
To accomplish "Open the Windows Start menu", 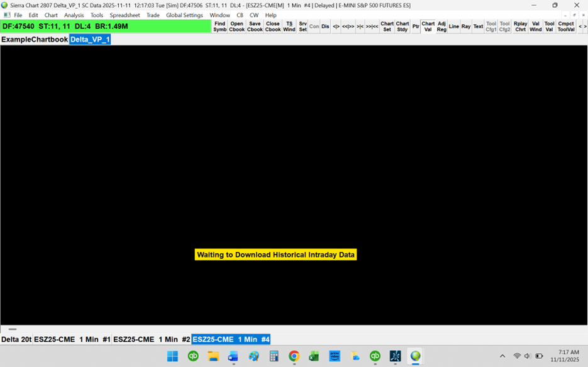I will click(172, 356).
